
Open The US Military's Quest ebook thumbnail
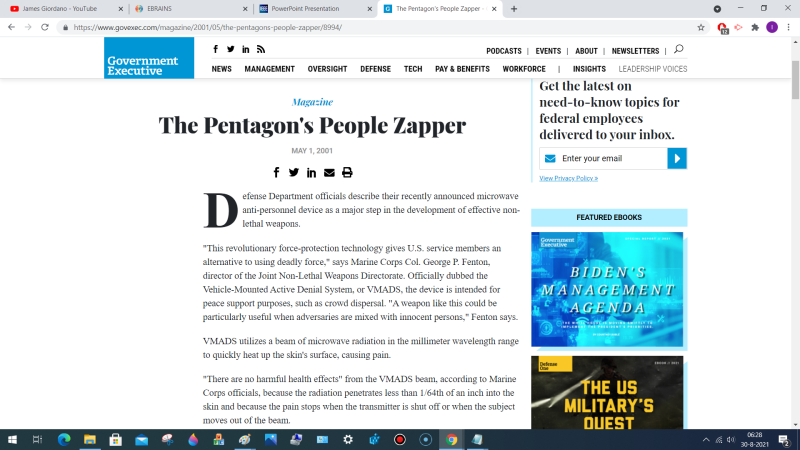point(607,392)
